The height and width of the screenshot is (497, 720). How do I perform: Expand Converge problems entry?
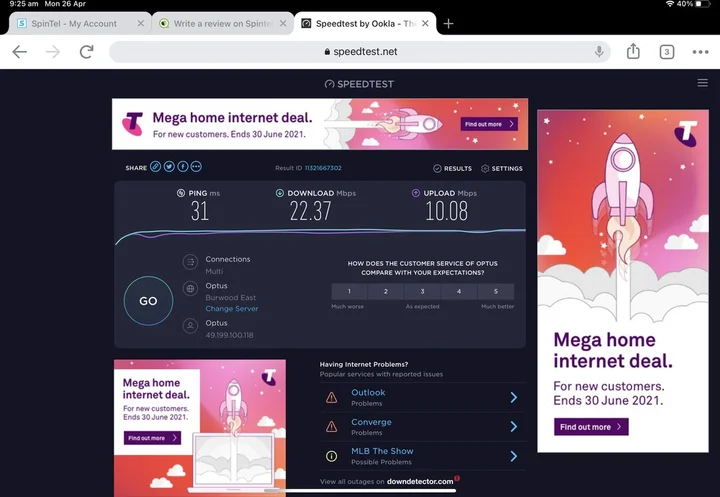pyautogui.click(x=422, y=427)
